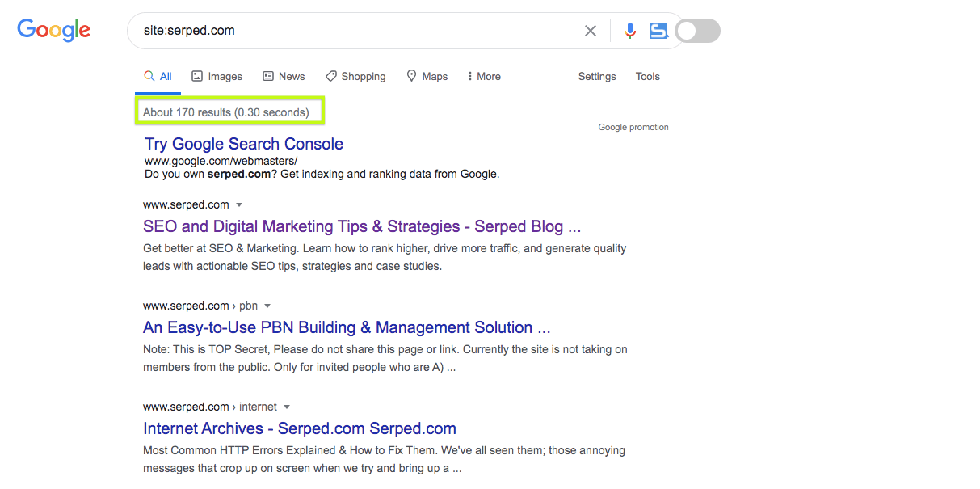980x489 pixels.
Task: Click the Google promotion label
Action: [x=633, y=127]
